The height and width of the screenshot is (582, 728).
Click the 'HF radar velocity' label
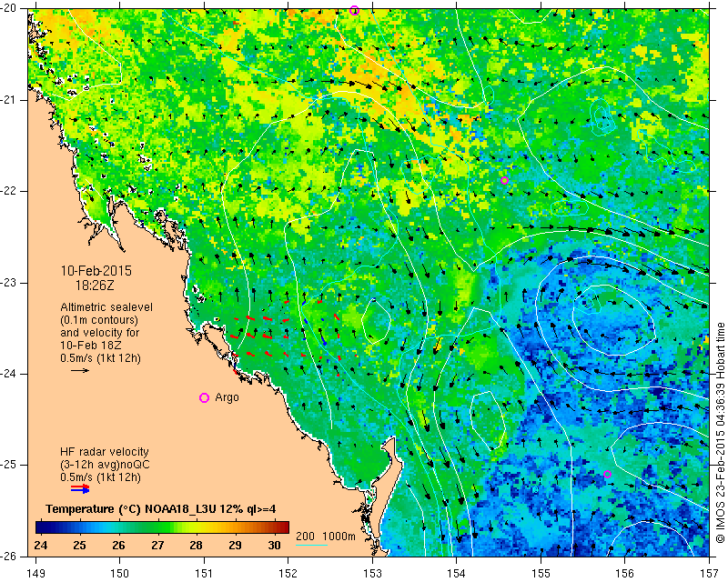coord(105,452)
